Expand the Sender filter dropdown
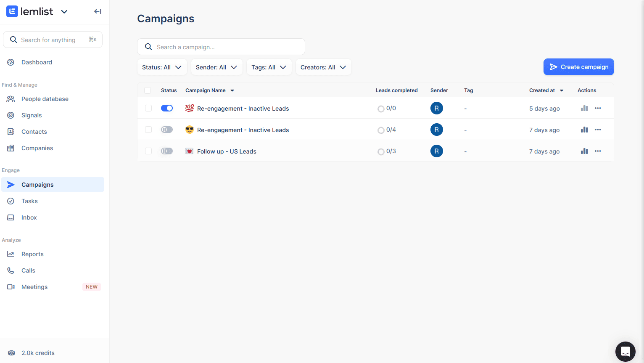The width and height of the screenshot is (644, 363). click(x=216, y=67)
